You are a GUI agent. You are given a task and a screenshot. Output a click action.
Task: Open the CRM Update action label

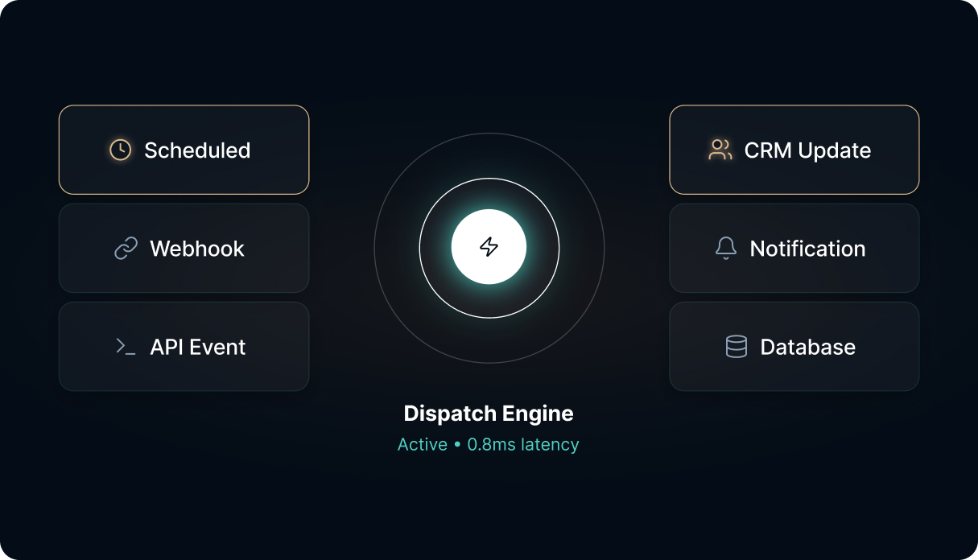coord(807,150)
